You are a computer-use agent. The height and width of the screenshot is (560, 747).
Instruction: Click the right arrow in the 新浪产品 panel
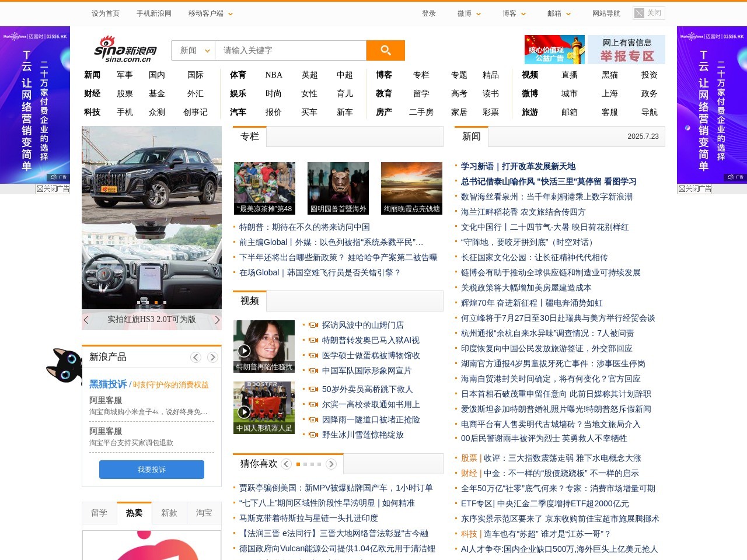coord(213,356)
